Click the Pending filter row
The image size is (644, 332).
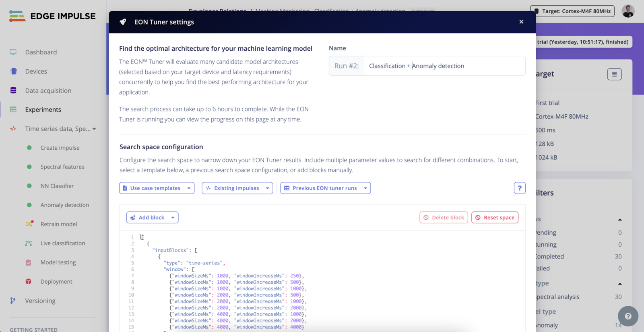(580, 233)
